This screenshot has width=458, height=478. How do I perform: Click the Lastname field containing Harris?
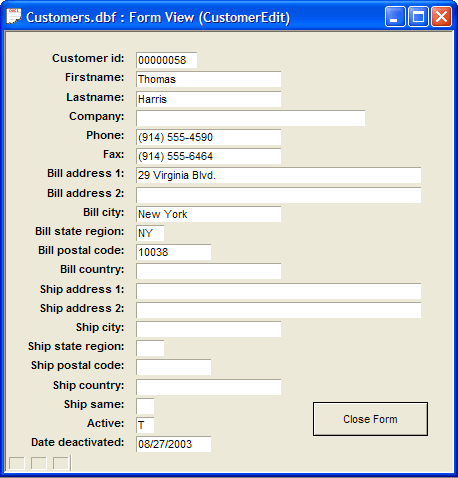pos(208,99)
